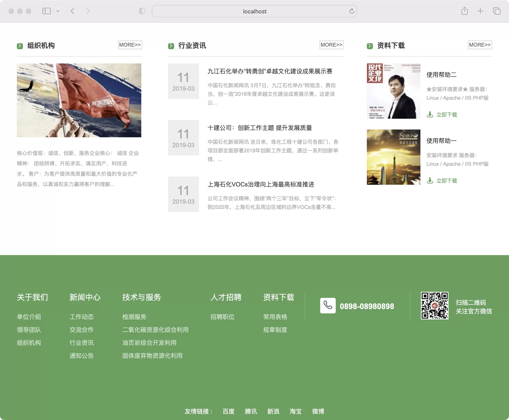This screenshot has height=420, width=509.
Task: Go to 领导团队 footer link
Action: pos(29,330)
